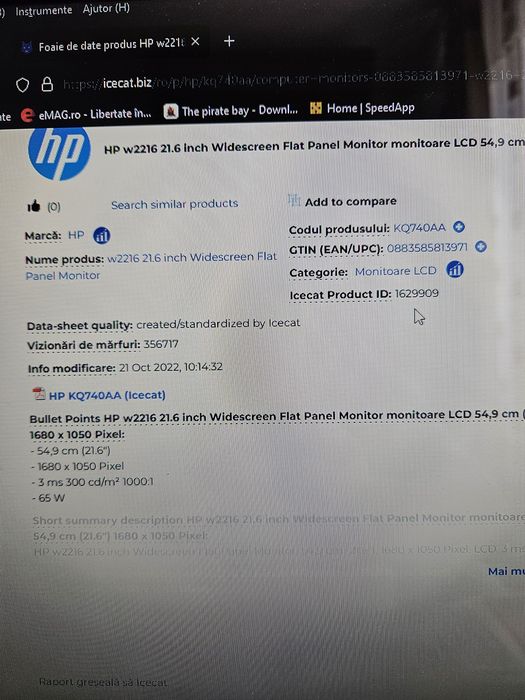This screenshot has height=700, width=525.
Task: Open eMAG.ro bookmark
Action: tap(86, 114)
